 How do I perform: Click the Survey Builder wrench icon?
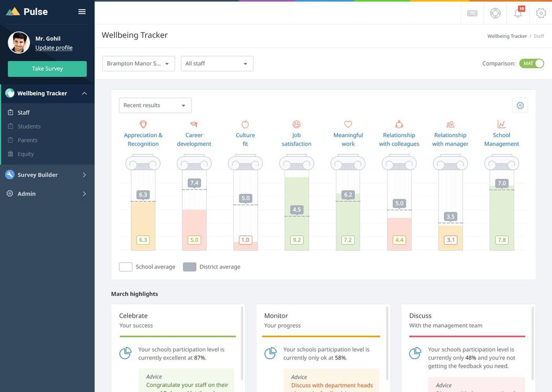point(10,174)
